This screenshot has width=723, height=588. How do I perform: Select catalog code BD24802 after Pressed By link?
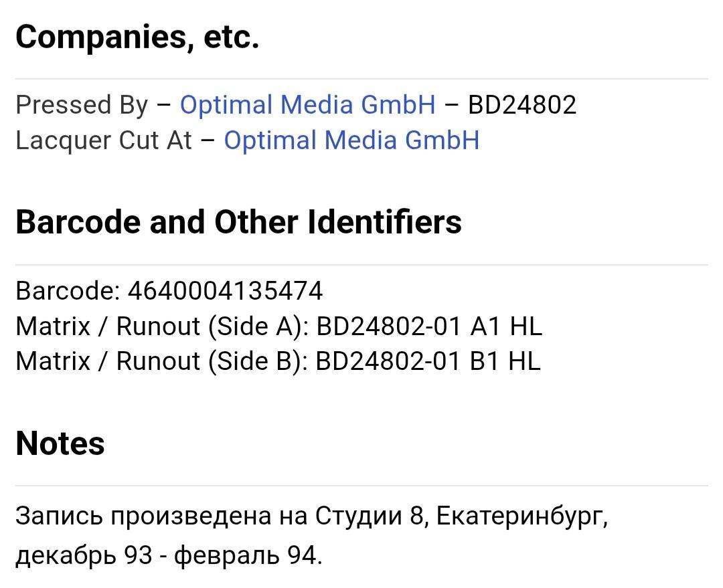522,104
